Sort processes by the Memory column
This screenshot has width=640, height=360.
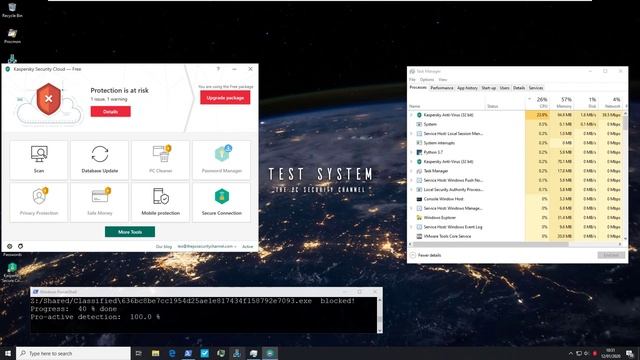pyautogui.click(x=562, y=102)
